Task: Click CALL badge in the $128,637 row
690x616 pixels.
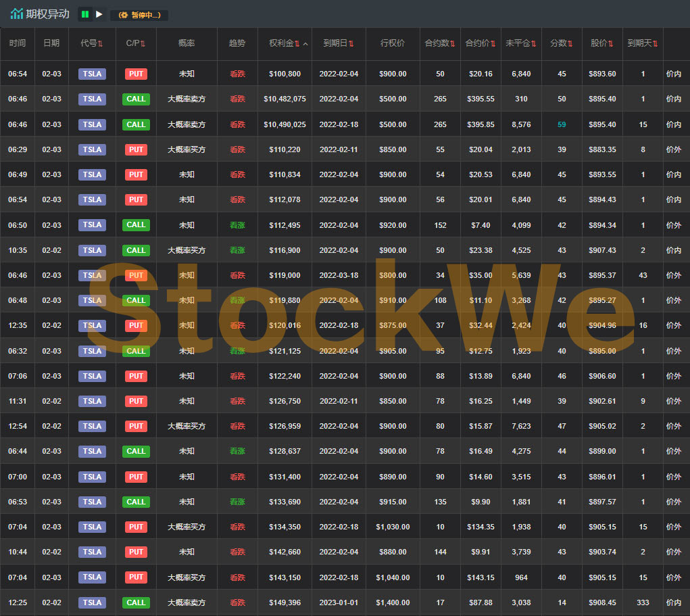Action: tap(136, 451)
